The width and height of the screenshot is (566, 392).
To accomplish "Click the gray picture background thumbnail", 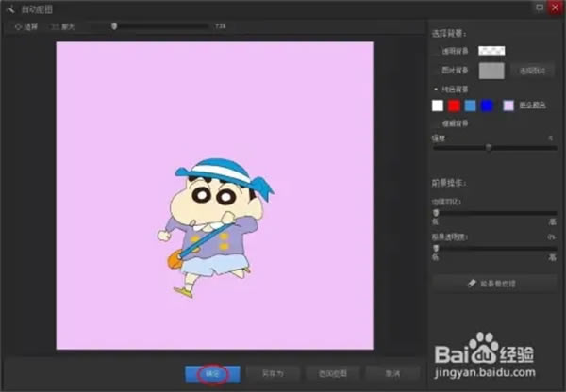I will pos(491,71).
